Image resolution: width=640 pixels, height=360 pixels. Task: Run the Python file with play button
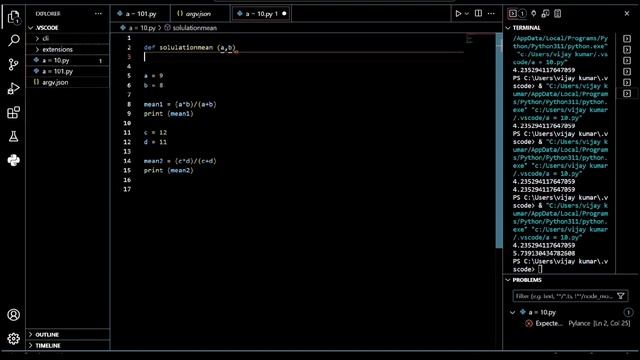458,13
